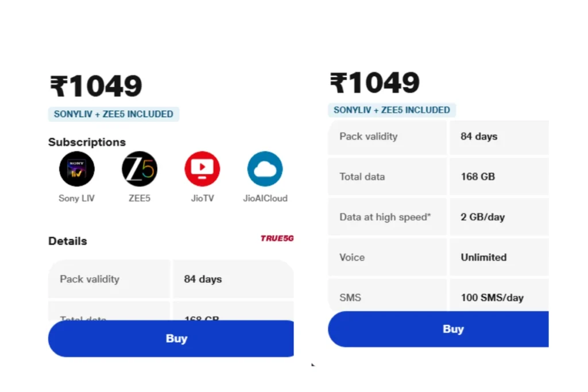The height and width of the screenshot is (392, 588).
Task: Click the JioTV text label
Action: pyautogui.click(x=202, y=199)
